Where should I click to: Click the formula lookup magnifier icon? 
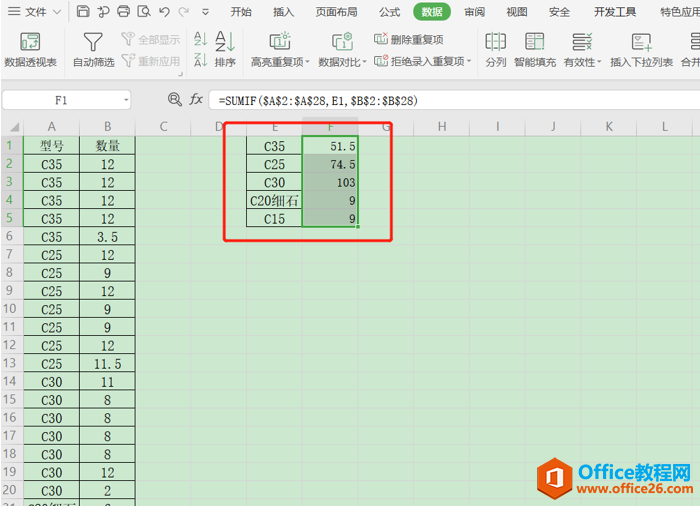175,99
